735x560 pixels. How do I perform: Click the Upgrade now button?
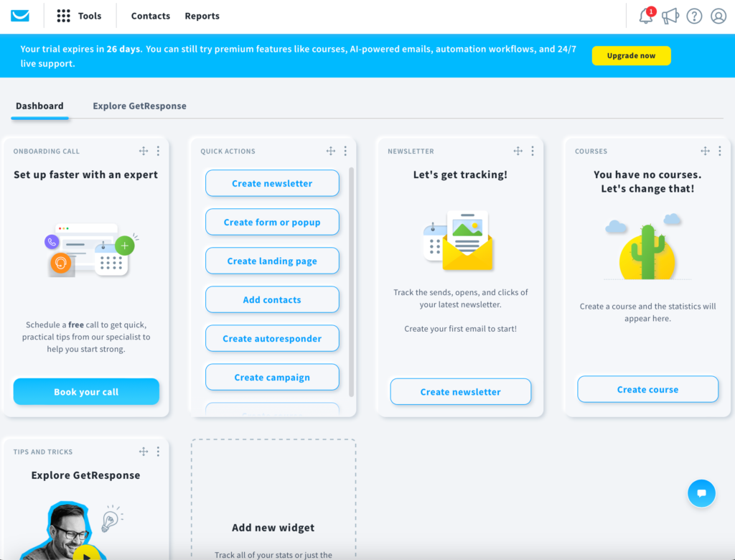coord(631,55)
